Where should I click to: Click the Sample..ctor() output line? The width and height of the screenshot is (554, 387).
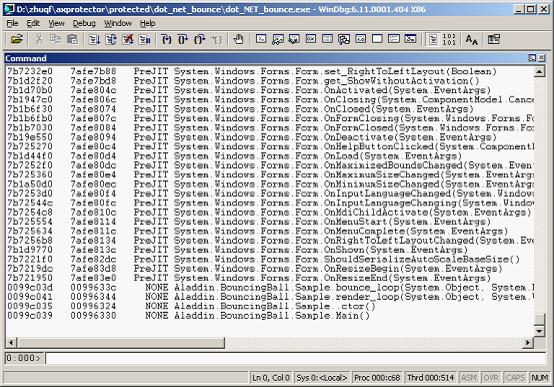click(x=191, y=306)
